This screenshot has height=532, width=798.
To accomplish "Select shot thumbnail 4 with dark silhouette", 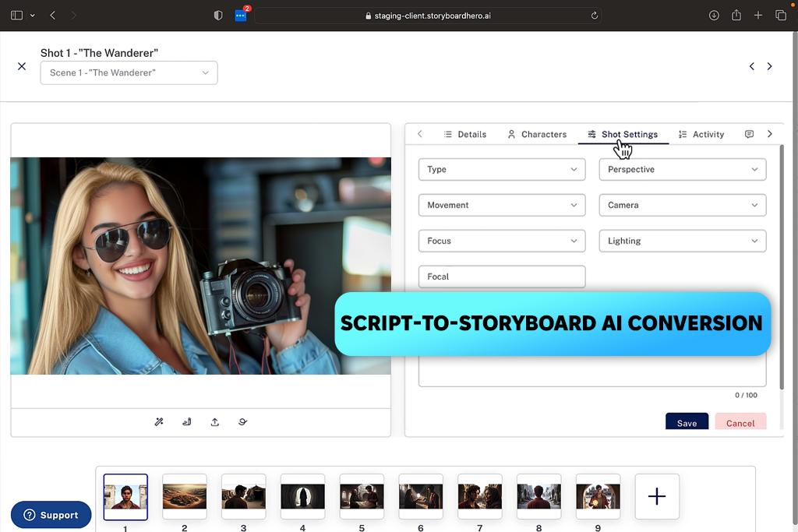I will coord(303,497).
